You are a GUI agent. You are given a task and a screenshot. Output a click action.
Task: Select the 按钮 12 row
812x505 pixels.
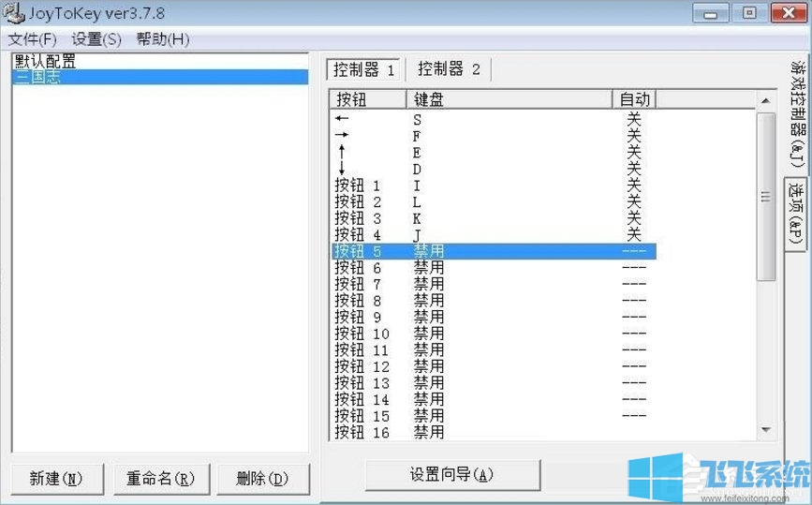pos(493,366)
